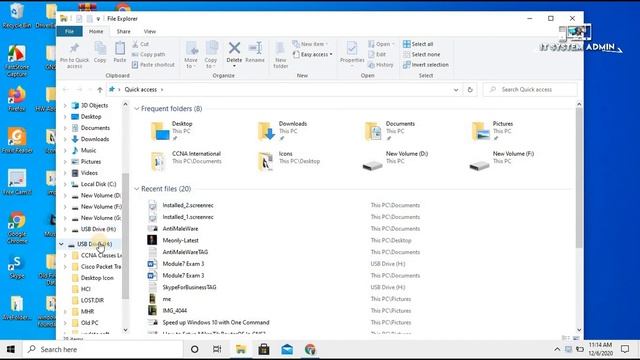The image size is (640, 360).
Task: Click Paste shortcut in ribbon
Action: pos(153,65)
